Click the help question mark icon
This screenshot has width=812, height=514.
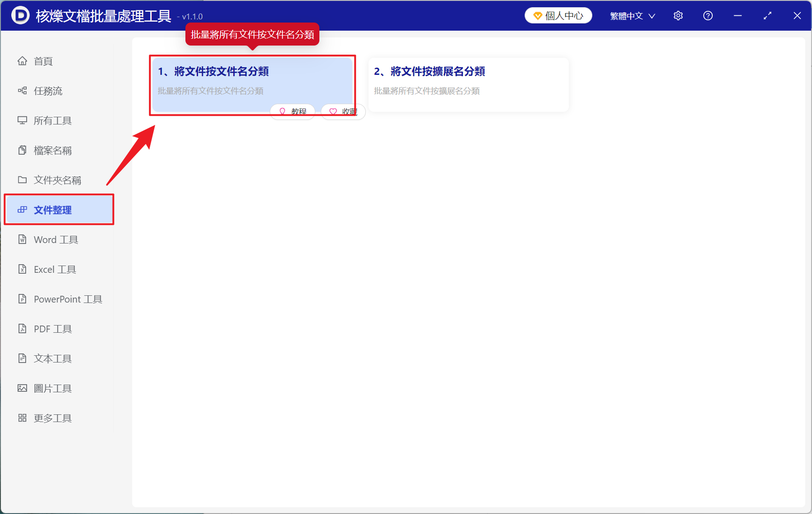[x=708, y=15]
